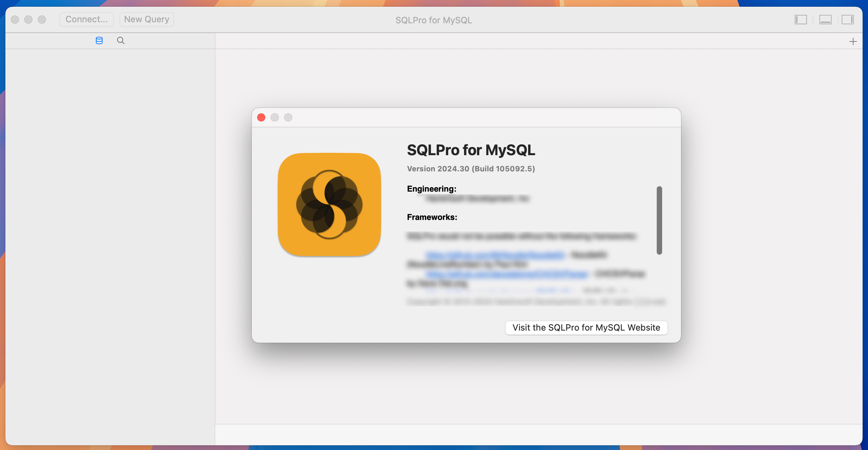Open the database connections sidebar tab
Viewport: 868px width, 450px height.
click(99, 40)
